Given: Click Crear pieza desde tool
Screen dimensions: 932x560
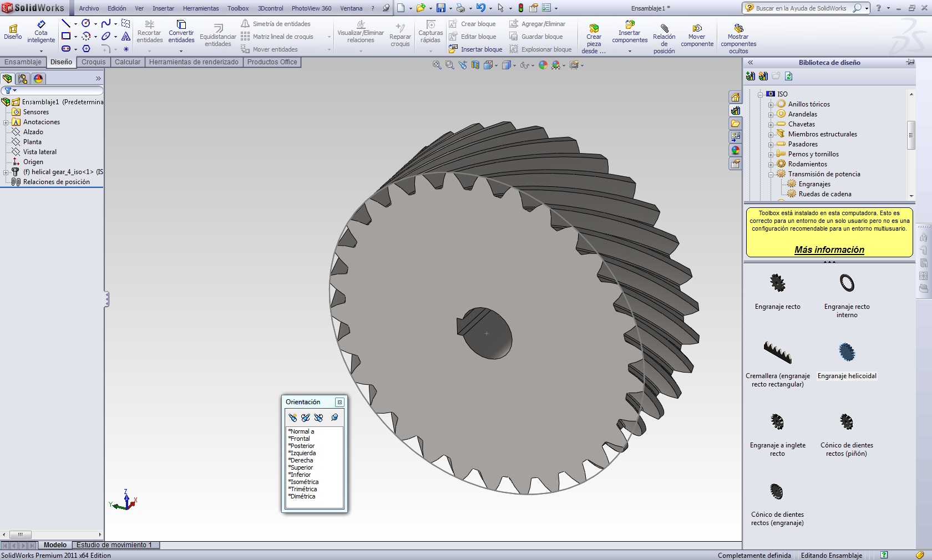Looking at the screenshot, I should [x=594, y=39].
